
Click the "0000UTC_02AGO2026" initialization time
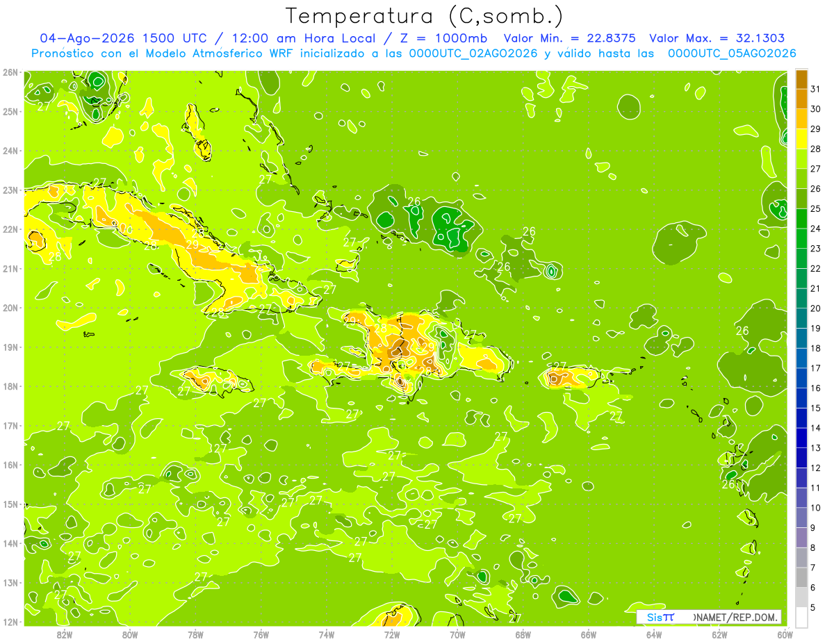pos(473,53)
